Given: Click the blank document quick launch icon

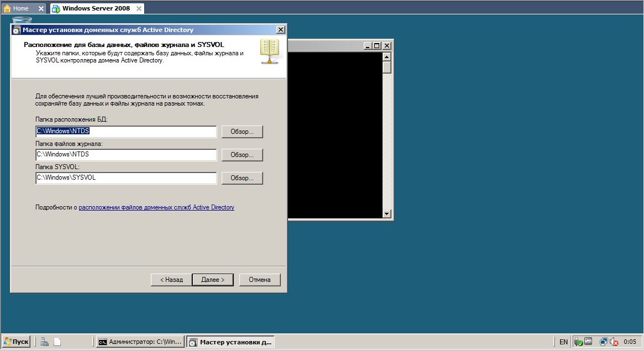Looking at the screenshot, I should (57, 342).
